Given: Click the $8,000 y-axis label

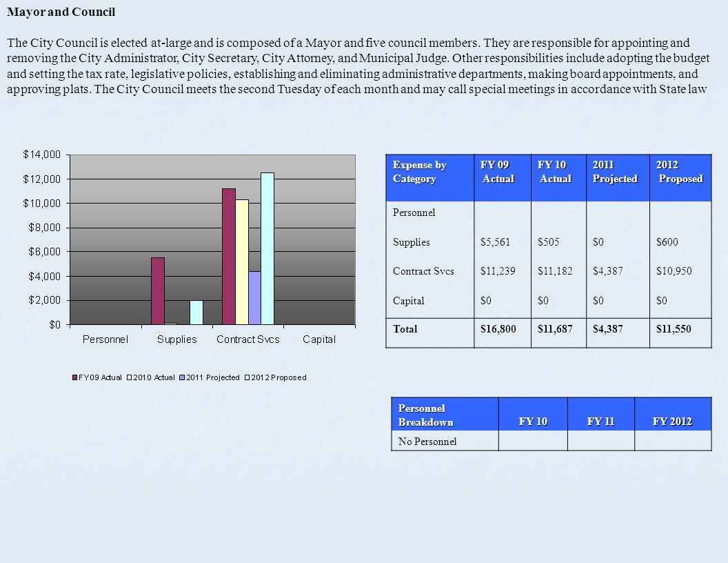Looking at the screenshot, I should point(45,228).
